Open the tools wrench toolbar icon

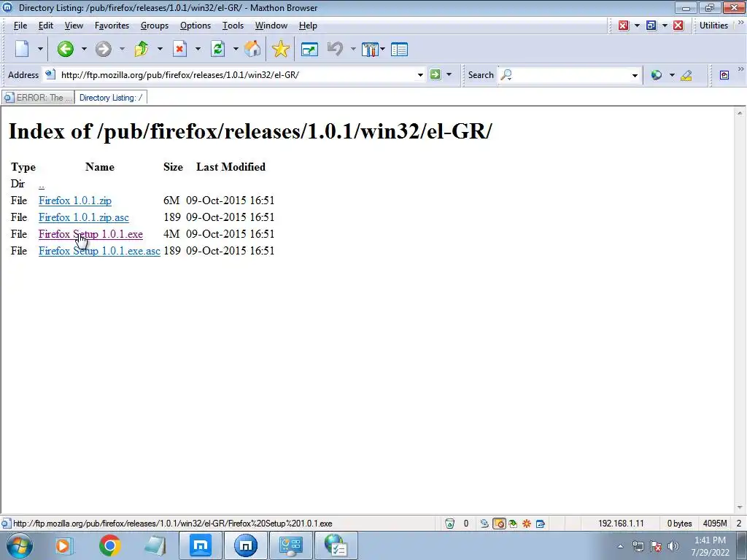370,50
